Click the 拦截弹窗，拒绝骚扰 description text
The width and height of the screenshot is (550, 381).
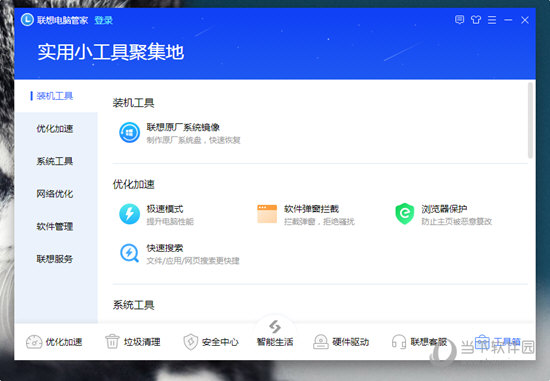click(x=319, y=221)
